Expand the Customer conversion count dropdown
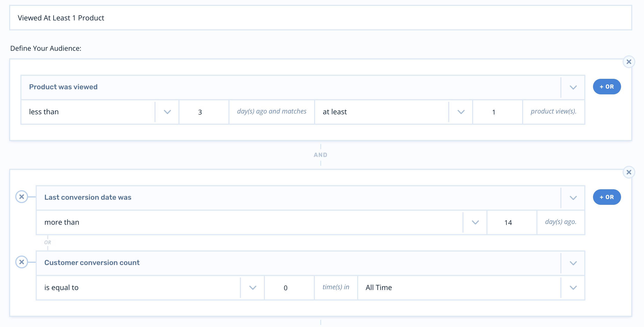 point(573,263)
